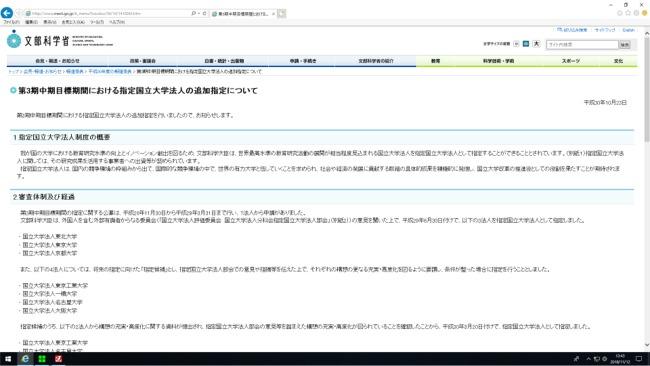650x366 pixels.
Task: Open the 会見・報道・お知らせ navigation tab
Action: pos(57,61)
